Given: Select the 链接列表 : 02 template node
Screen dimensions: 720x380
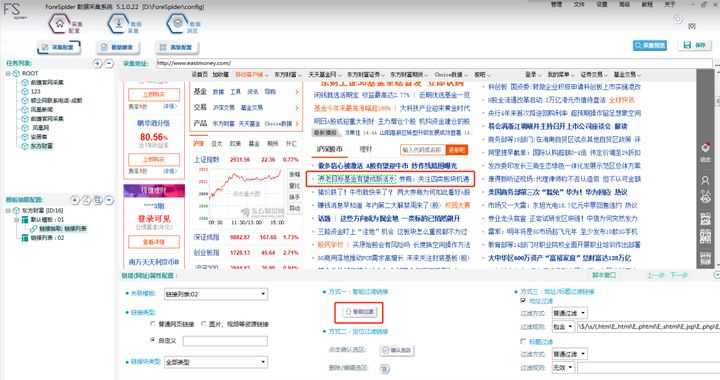Looking at the screenshot, I should [47, 238].
